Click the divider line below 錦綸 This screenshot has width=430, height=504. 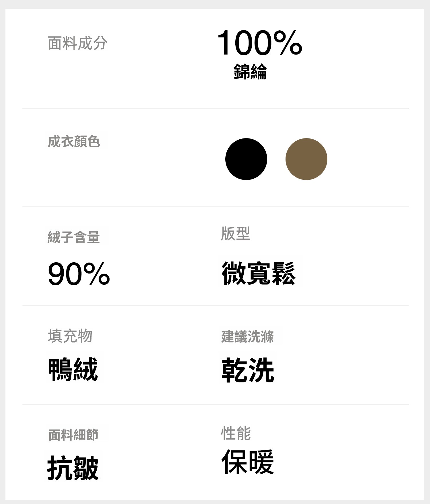(216, 109)
